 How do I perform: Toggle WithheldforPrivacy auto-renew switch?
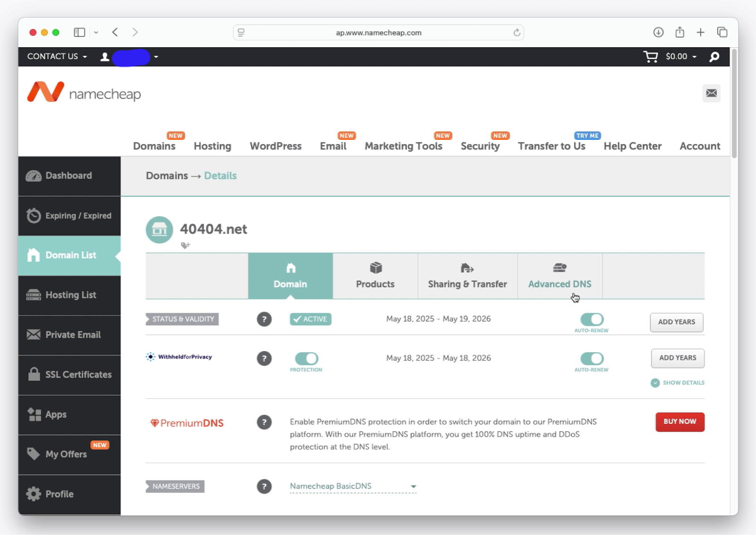tap(592, 359)
